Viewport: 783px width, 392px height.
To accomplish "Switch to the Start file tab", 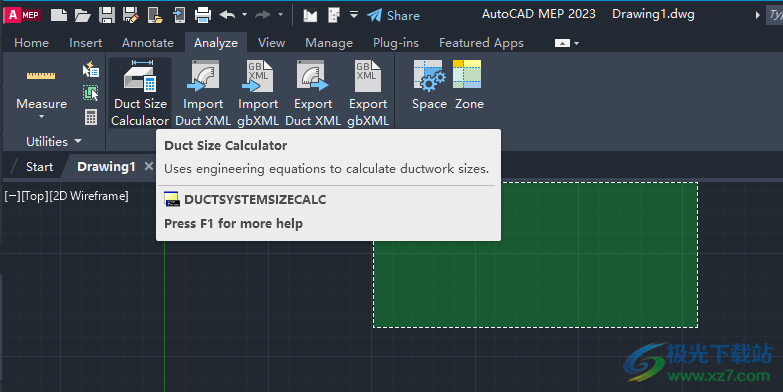I will click(39, 167).
